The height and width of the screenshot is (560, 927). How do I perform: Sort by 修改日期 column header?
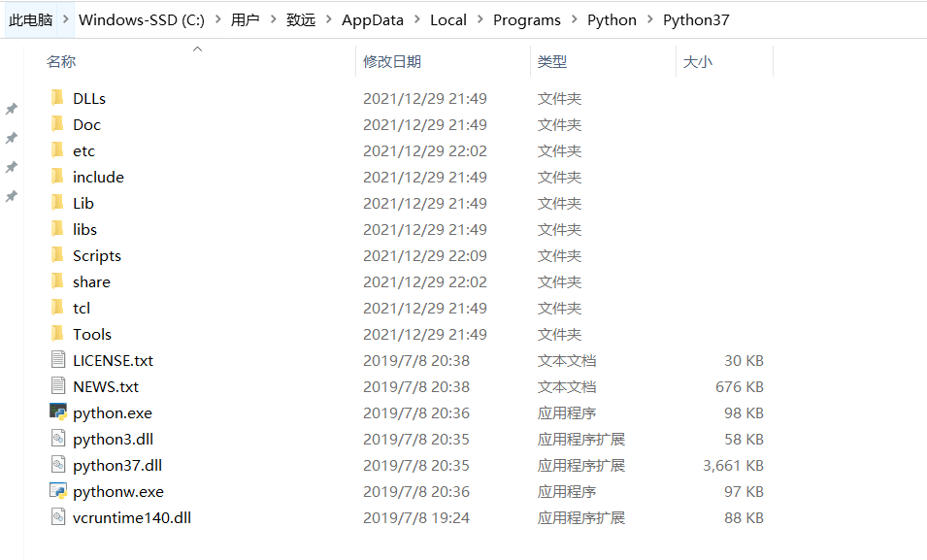point(392,61)
